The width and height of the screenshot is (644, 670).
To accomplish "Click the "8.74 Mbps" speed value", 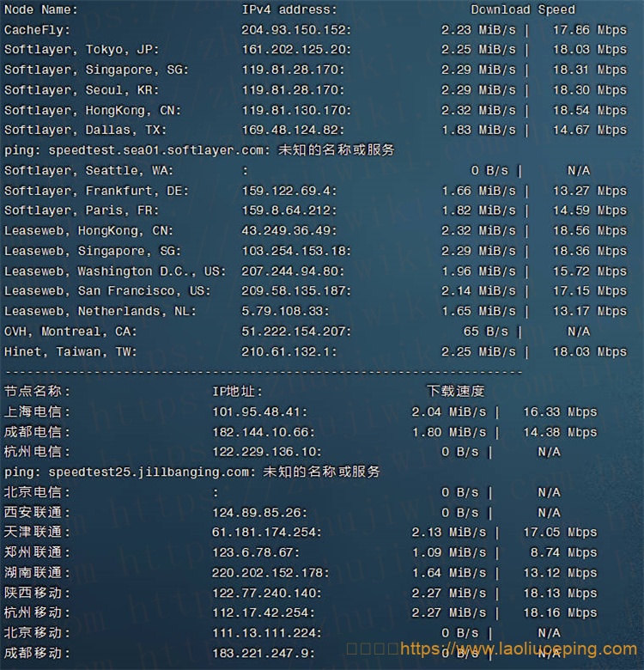I will 563,552.
